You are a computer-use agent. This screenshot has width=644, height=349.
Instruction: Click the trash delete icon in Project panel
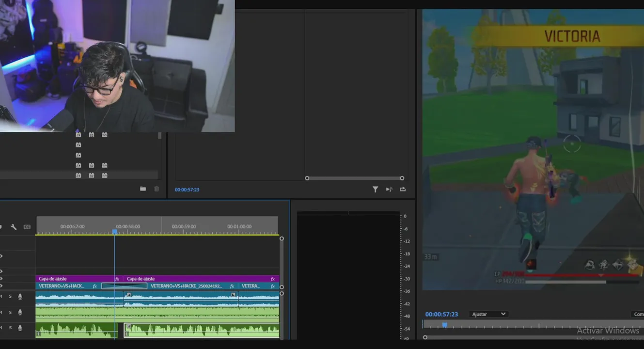coord(157,189)
